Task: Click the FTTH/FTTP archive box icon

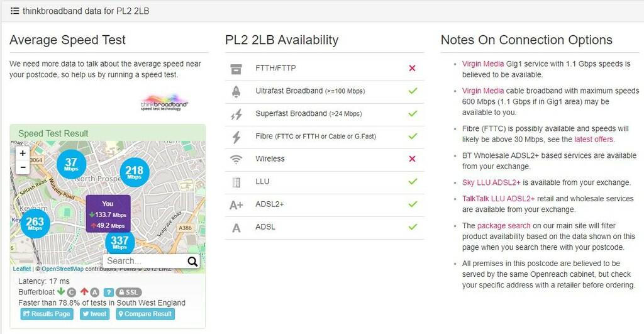Action: (x=236, y=69)
